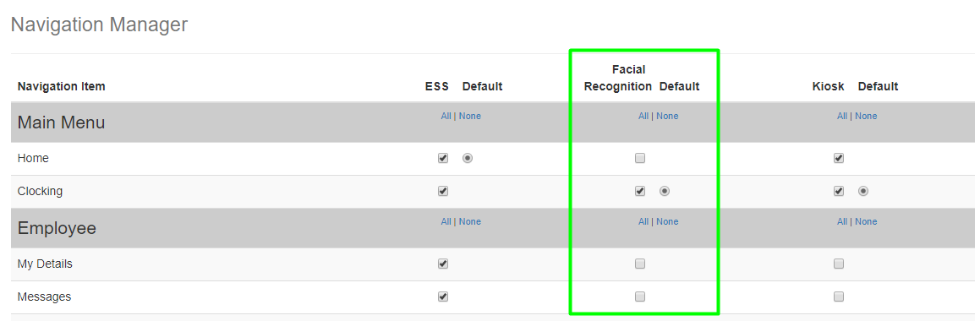Click None under Kiosk in Employee section
The height and width of the screenshot is (321, 980).
[x=866, y=221]
